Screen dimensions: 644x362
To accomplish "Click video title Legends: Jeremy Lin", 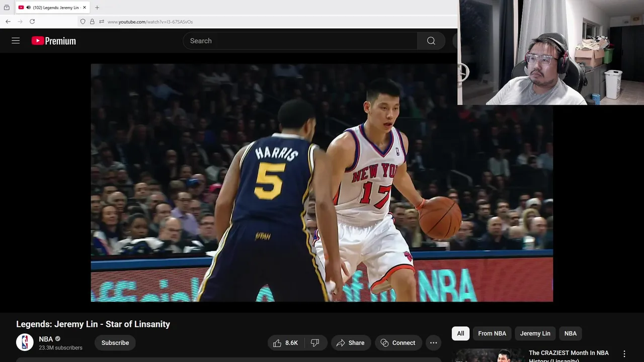I will pyautogui.click(x=93, y=324).
